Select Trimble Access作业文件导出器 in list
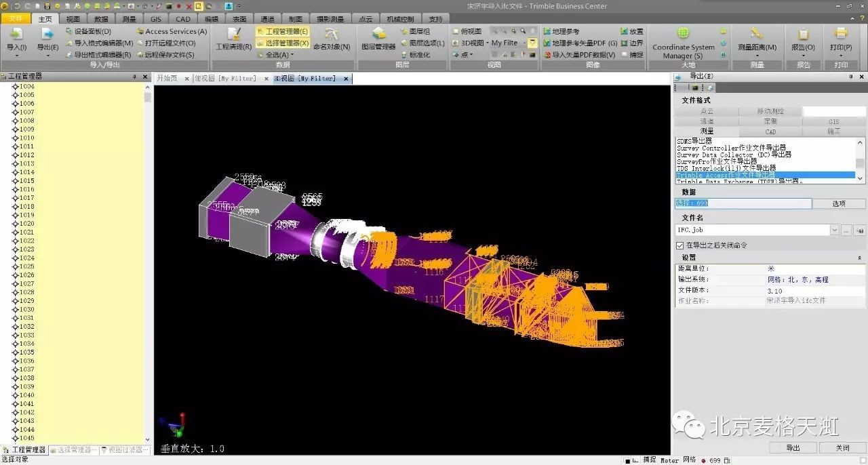 (x=766, y=175)
